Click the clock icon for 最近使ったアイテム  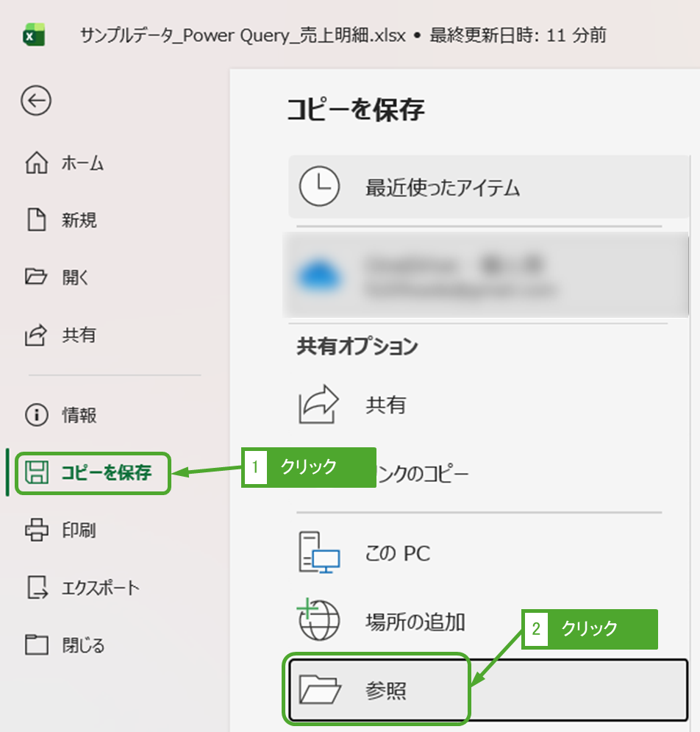(x=319, y=187)
